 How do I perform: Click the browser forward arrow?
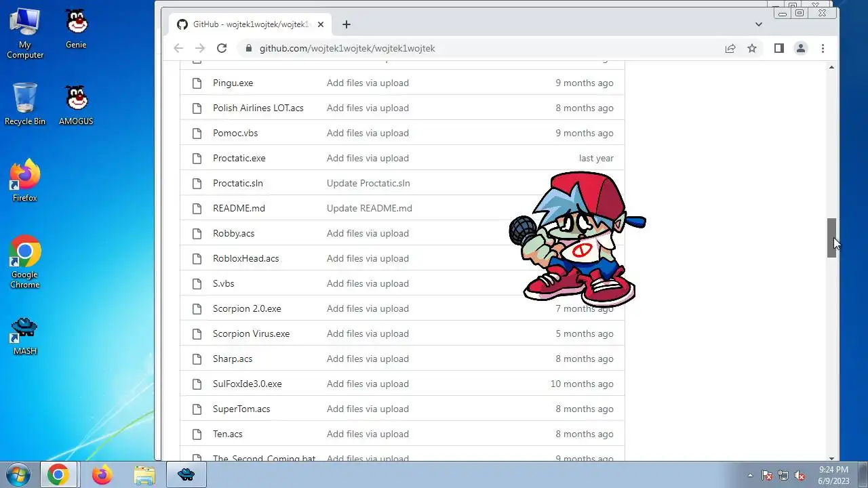tap(200, 48)
